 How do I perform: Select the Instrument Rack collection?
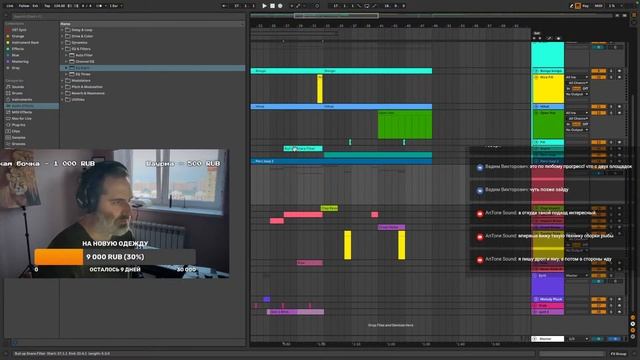click(25, 42)
